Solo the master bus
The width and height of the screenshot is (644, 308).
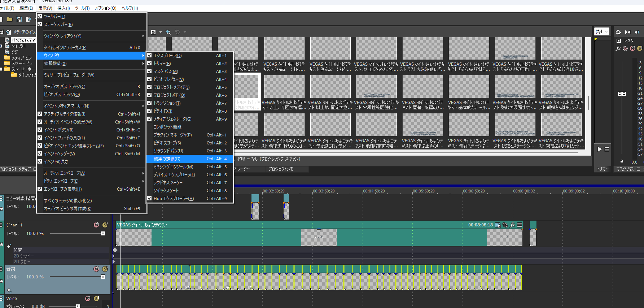[640, 48]
